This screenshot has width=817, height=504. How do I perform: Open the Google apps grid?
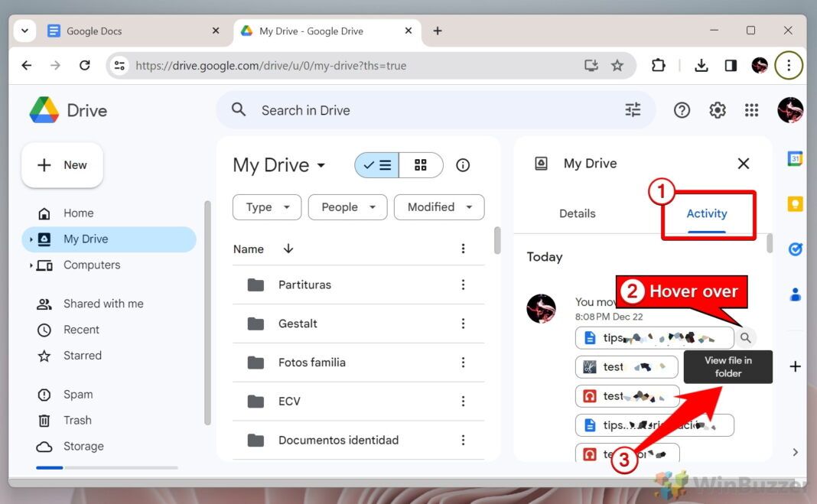pos(751,110)
